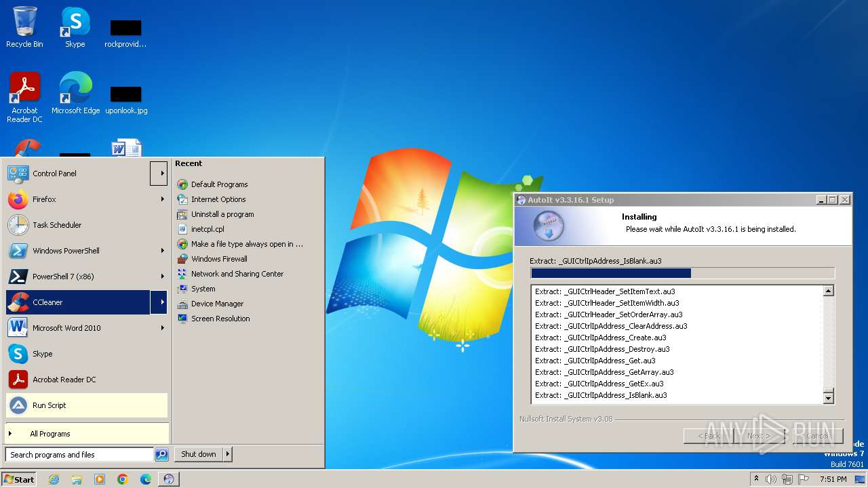Open the Skype desktop shortcut

pyautogui.click(x=75, y=27)
